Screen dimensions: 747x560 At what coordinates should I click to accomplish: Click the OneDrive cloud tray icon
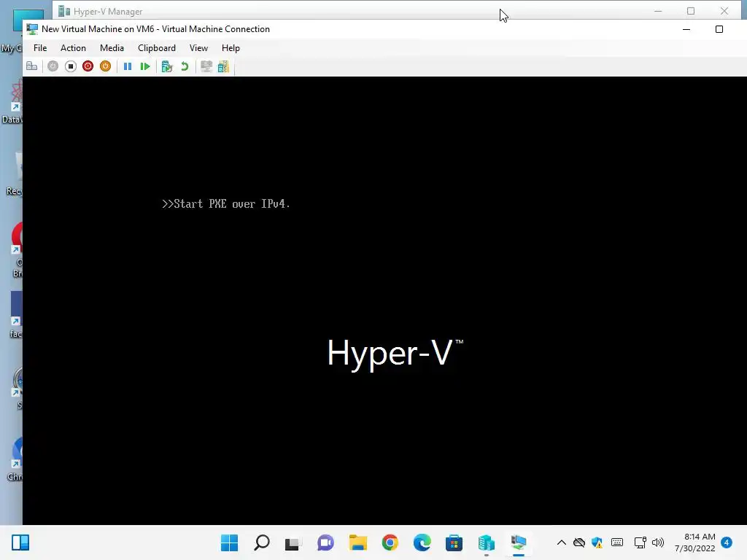(578, 542)
